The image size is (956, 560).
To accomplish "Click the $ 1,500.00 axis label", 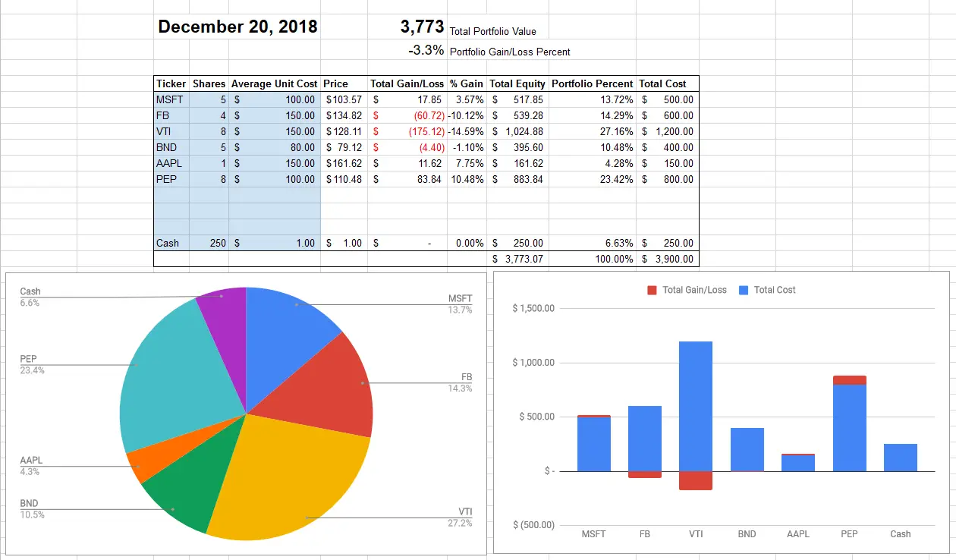I will [533, 308].
